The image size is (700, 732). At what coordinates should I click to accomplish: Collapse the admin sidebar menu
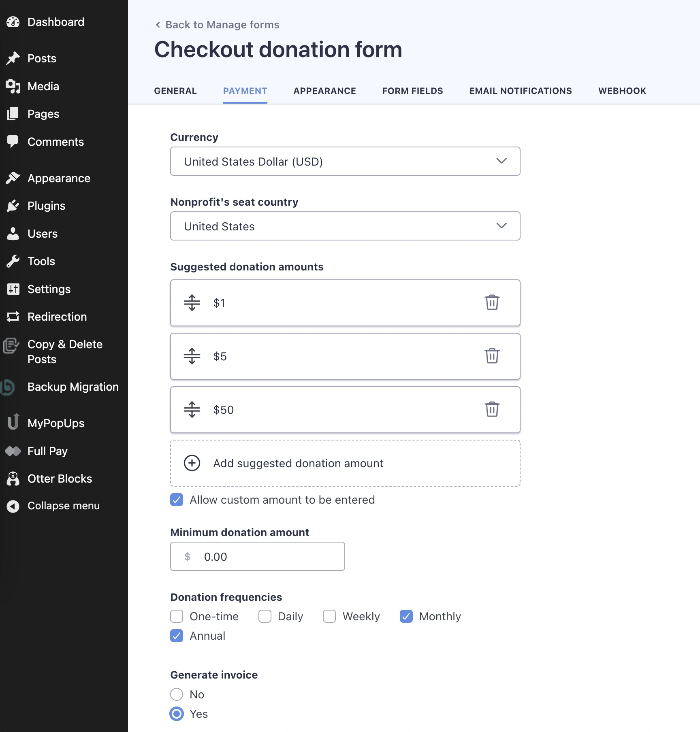63,506
